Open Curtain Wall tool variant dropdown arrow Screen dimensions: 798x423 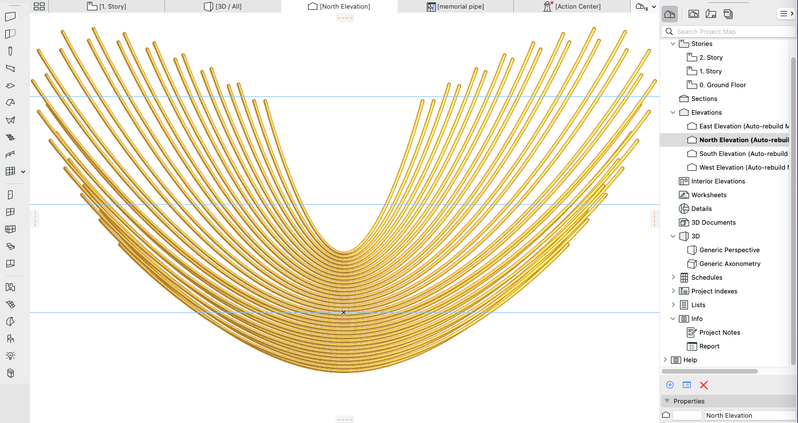pos(23,172)
